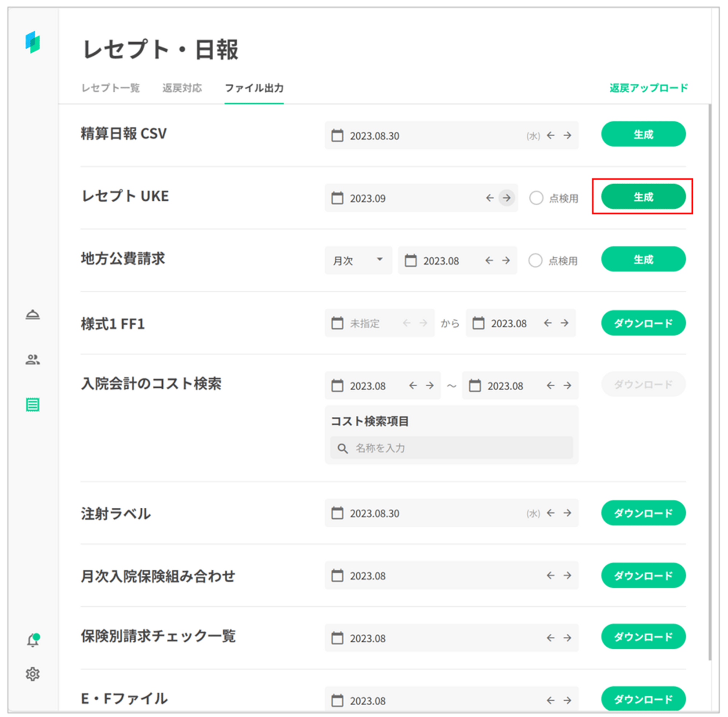Select the receipt list icon in sidebar
728x717 pixels.
tap(33, 405)
